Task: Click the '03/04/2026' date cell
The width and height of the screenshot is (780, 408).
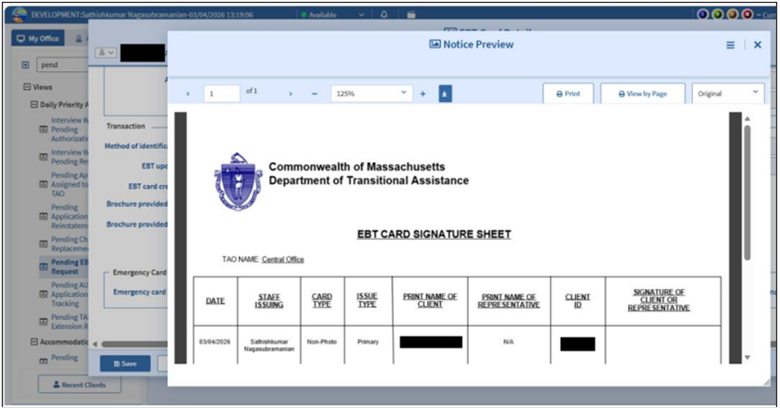Action: click(x=215, y=342)
